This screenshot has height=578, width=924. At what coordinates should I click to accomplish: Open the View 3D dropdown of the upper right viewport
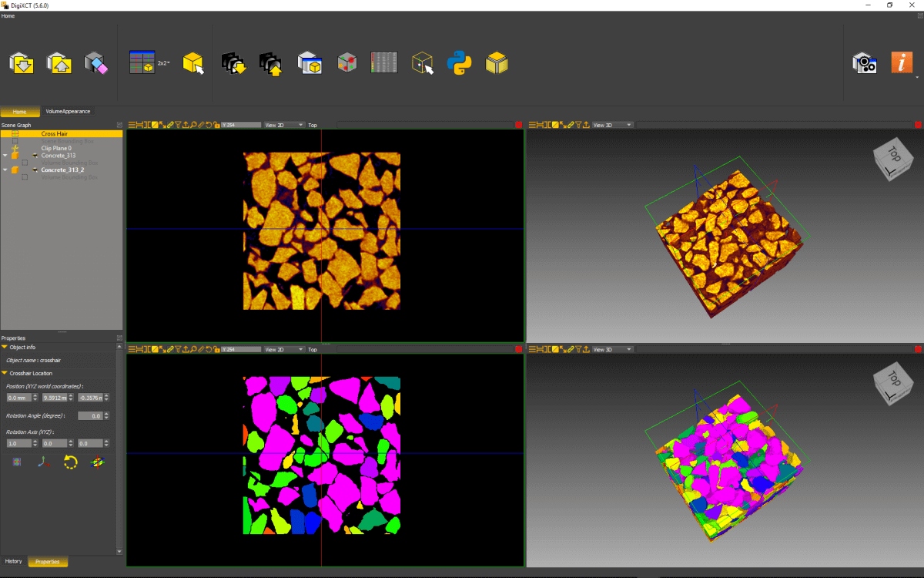612,124
